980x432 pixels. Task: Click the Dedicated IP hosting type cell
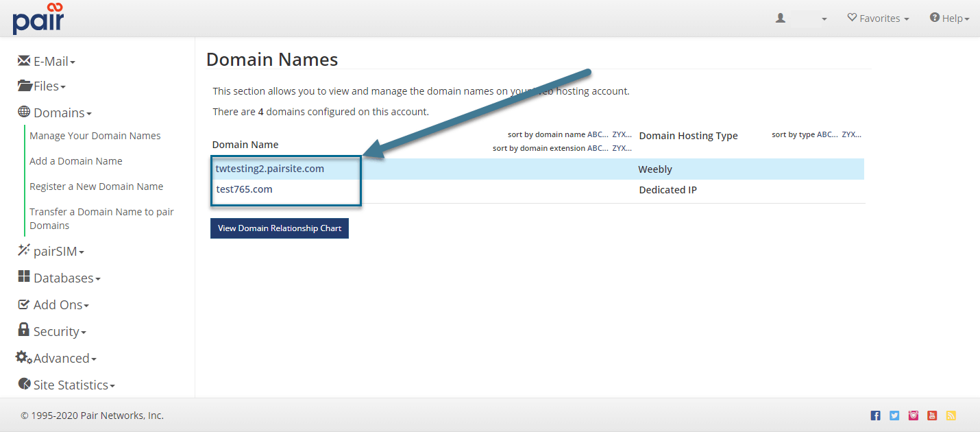(668, 190)
